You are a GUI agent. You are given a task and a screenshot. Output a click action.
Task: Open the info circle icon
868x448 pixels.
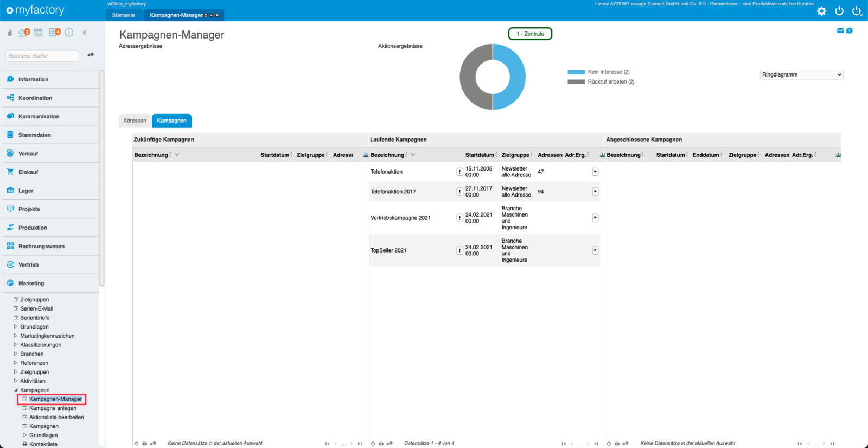[69, 33]
